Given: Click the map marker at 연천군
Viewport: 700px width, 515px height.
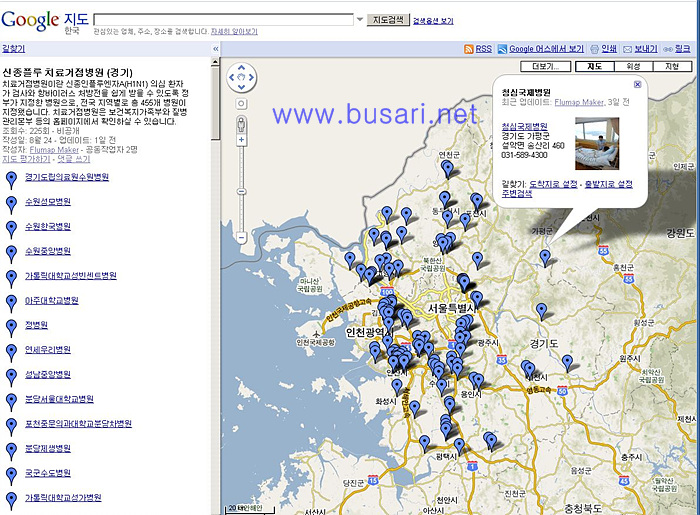Looking at the screenshot, I should coord(447,169).
